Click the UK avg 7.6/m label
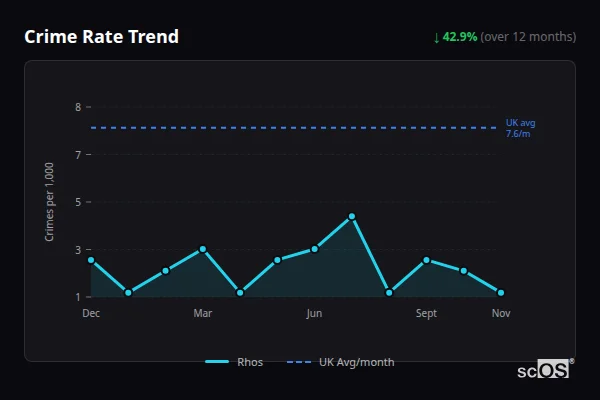 click(520, 128)
